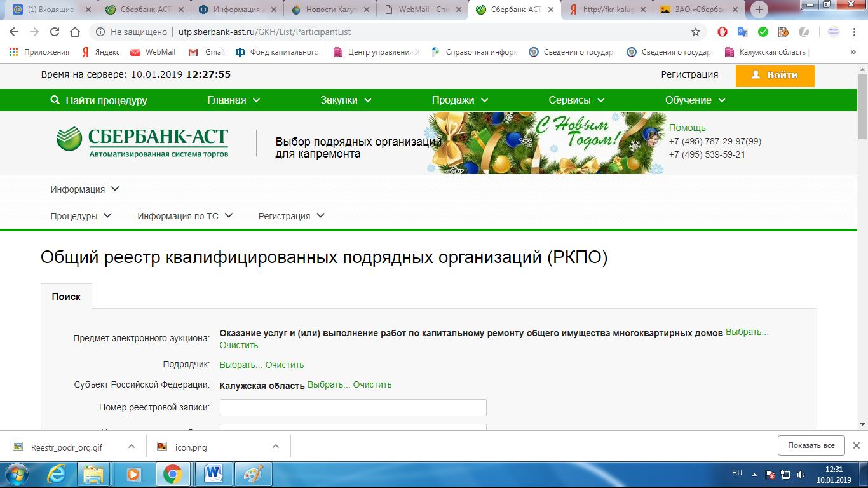Click the site info Не защищено icon

click(100, 32)
